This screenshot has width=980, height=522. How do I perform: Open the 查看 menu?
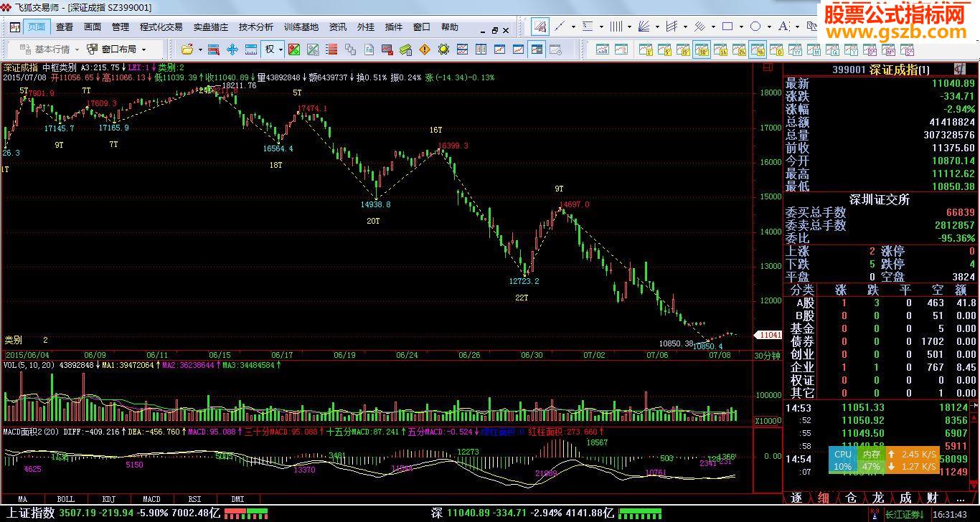(65, 27)
